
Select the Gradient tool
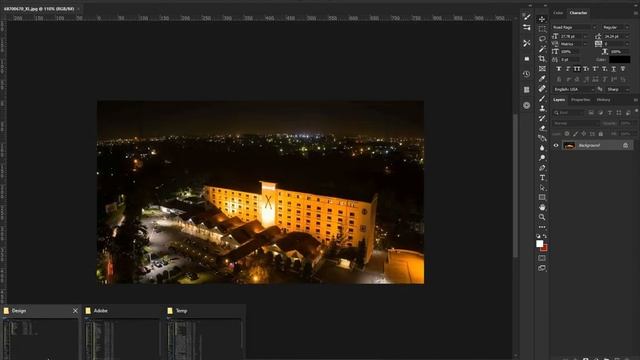pos(542,138)
